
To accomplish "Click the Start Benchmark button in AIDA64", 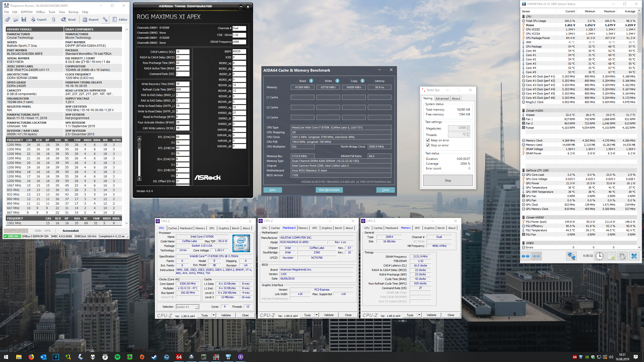I will [x=329, y=190].
